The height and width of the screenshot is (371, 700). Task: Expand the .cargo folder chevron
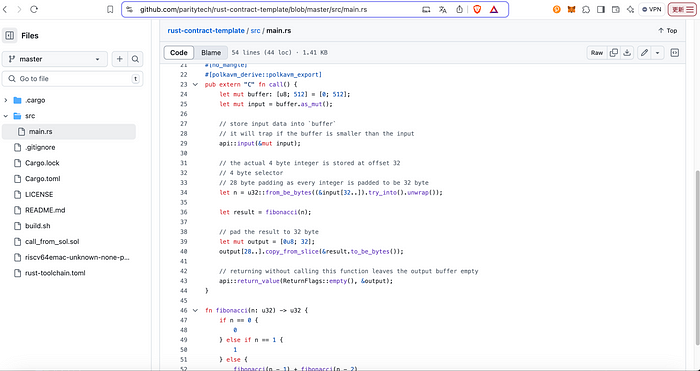6,100
